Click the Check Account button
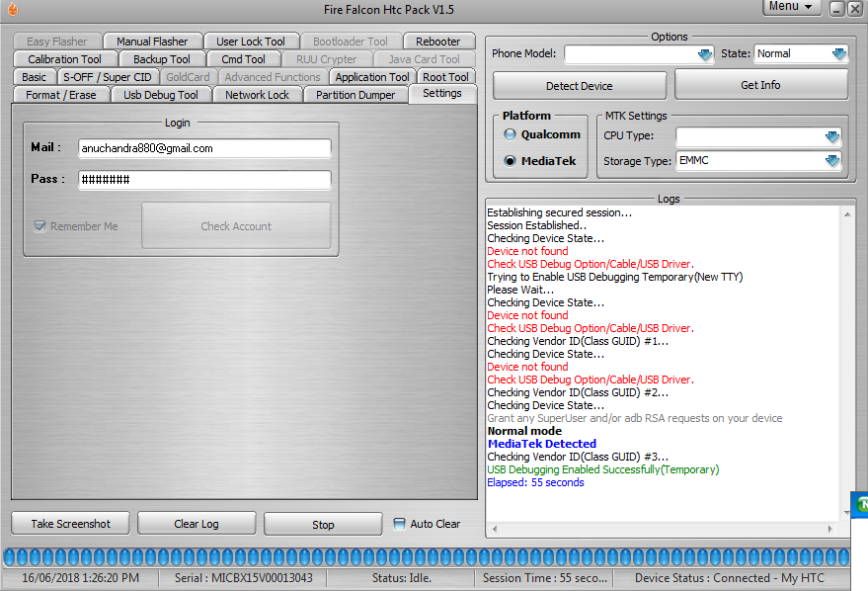The width and height of the screenshot is (868, 591). pyautogui.click(x=236, y=226)
